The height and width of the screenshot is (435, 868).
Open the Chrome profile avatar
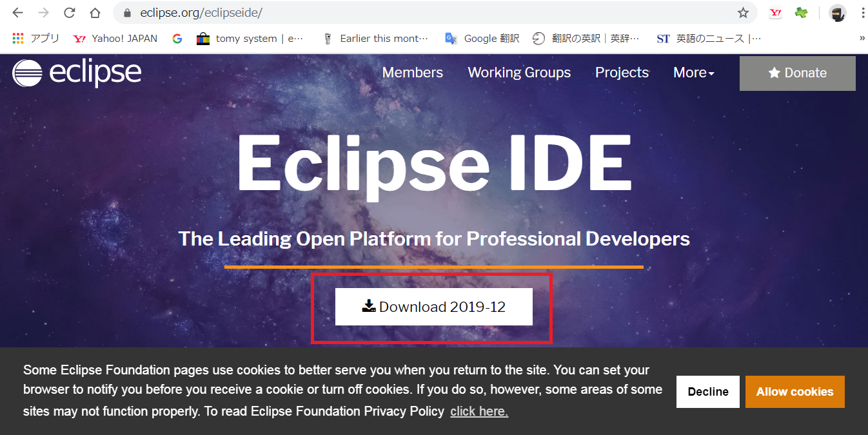click(x=836, y=12)
